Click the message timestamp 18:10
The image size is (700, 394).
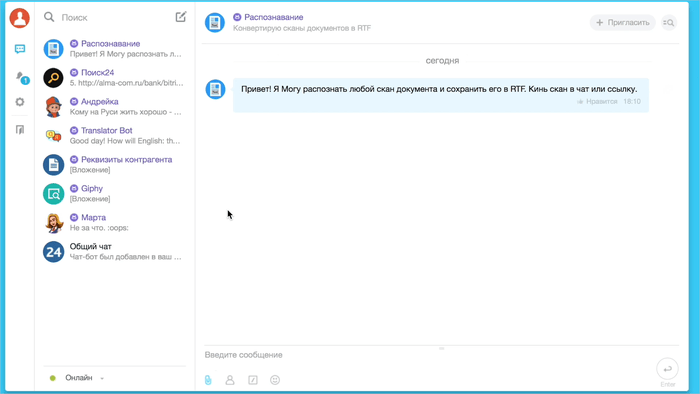632,102
